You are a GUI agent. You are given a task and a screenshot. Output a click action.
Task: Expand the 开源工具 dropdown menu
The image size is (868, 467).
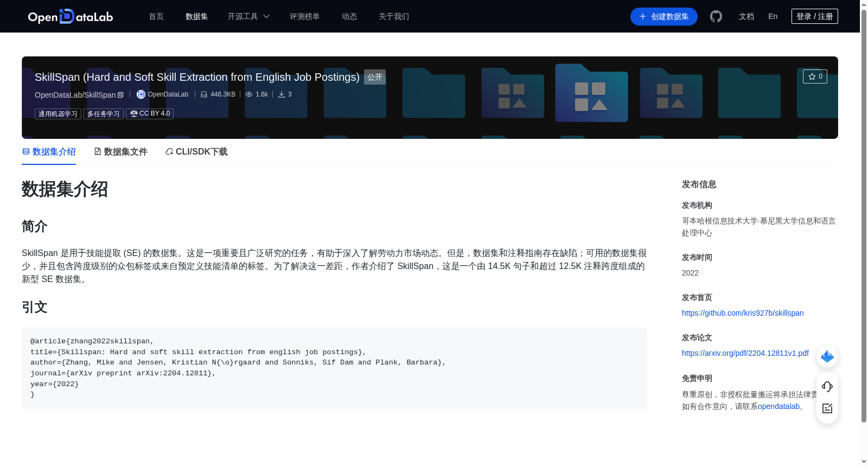[248, 16]
